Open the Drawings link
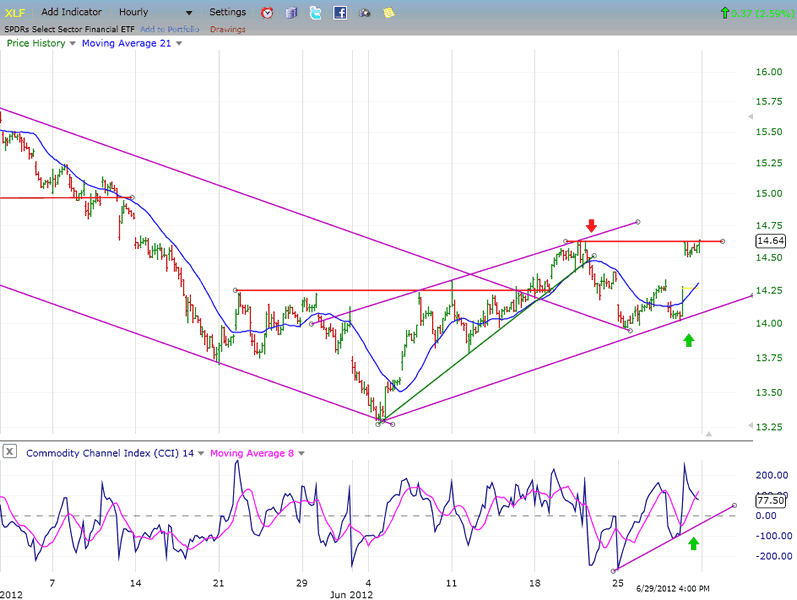797x600 pixels. click(227, 29)
